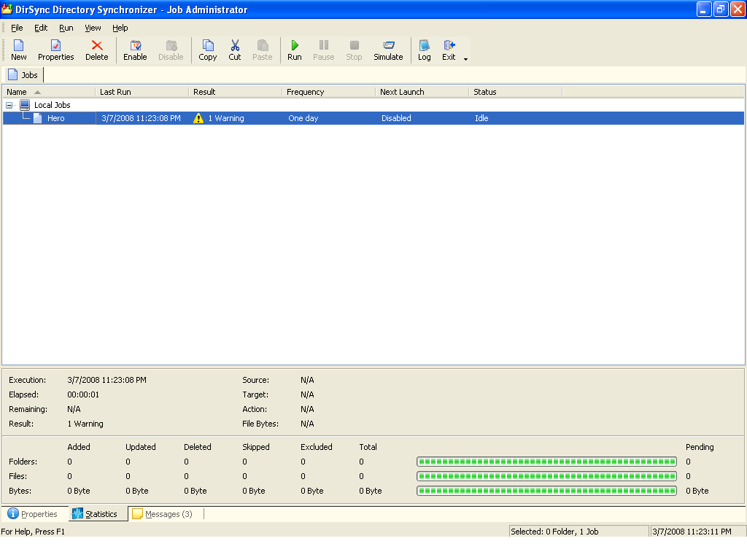This screenshot has width=747, height=560.
Task: Select the Local Jobs tree item
Action: 53,105
